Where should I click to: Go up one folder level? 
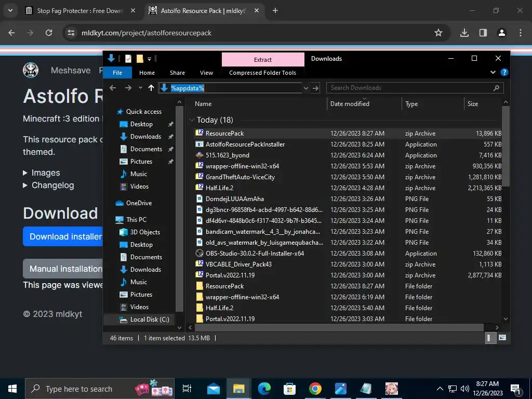[151, 88]
